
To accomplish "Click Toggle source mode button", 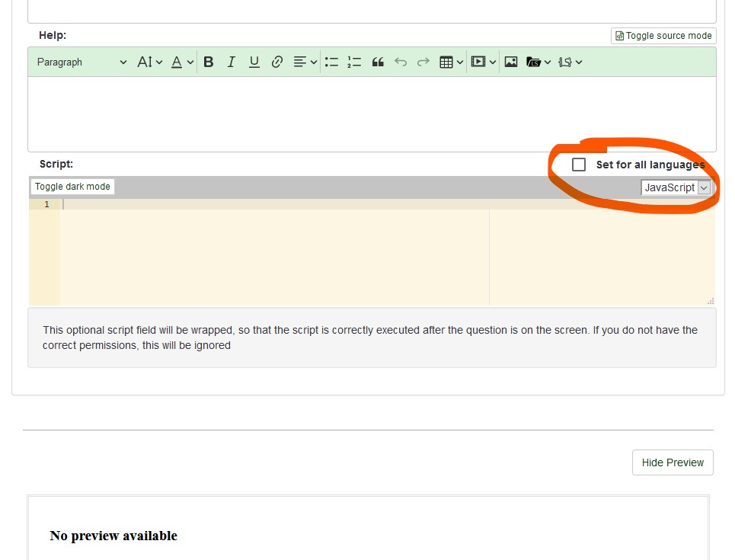I will 663,36.
